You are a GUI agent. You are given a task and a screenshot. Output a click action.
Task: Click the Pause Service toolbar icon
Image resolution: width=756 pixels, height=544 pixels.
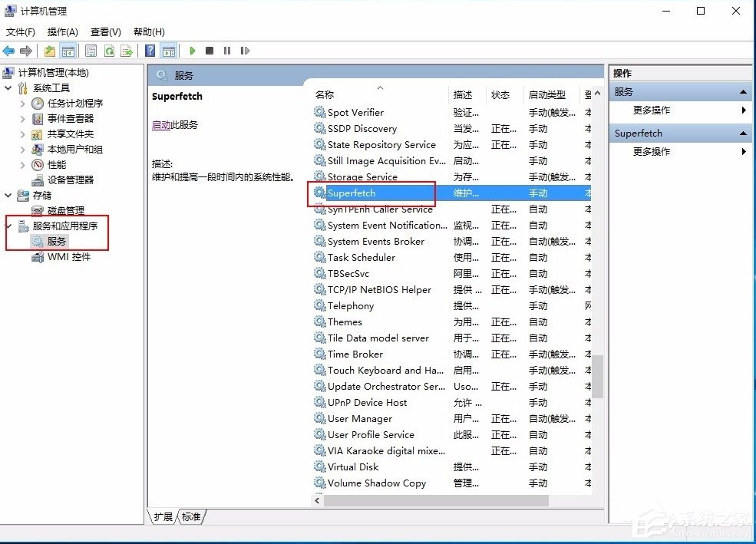pos(227,51)
